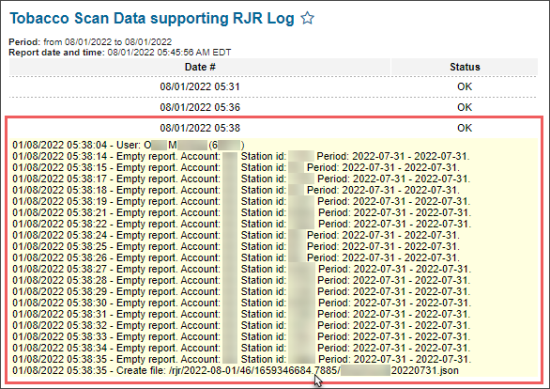Click the favorite star beside the report title

(x=308, y=18)
